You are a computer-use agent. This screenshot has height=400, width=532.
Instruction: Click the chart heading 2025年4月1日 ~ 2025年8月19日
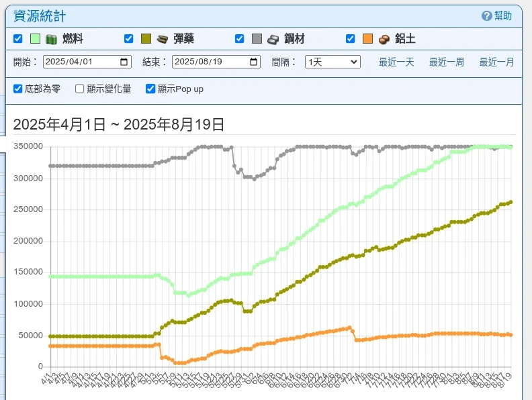(x=119, y=124)
